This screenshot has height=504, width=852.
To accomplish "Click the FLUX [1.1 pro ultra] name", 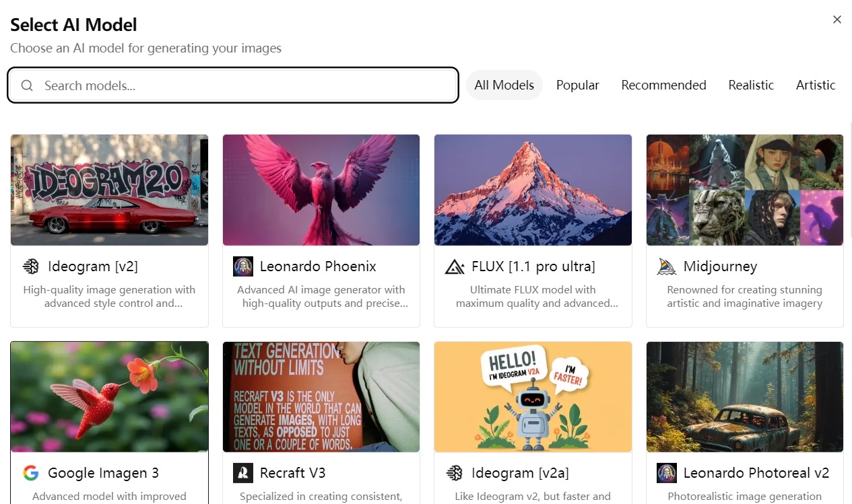I will (x=533, y=266).
